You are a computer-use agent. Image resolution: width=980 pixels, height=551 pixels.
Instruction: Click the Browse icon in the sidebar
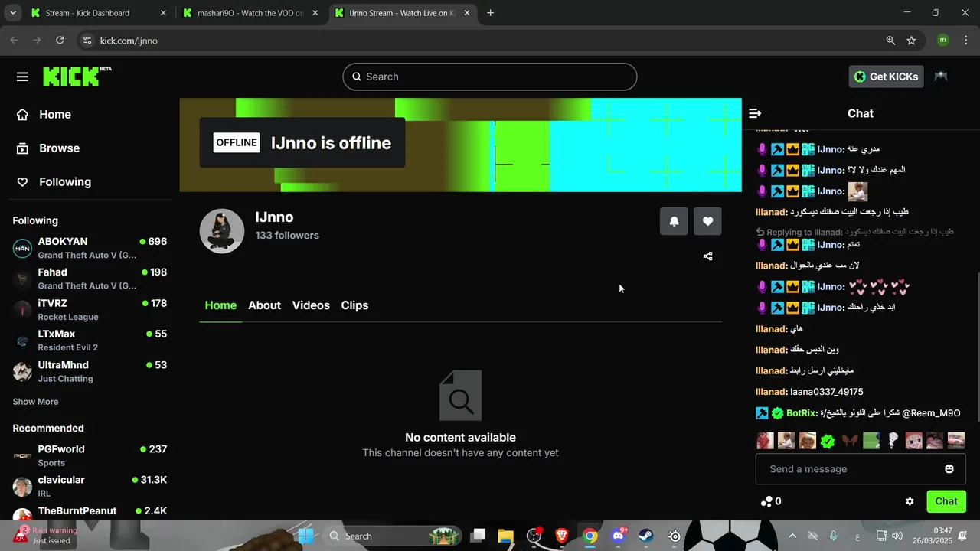pos(22,148)
